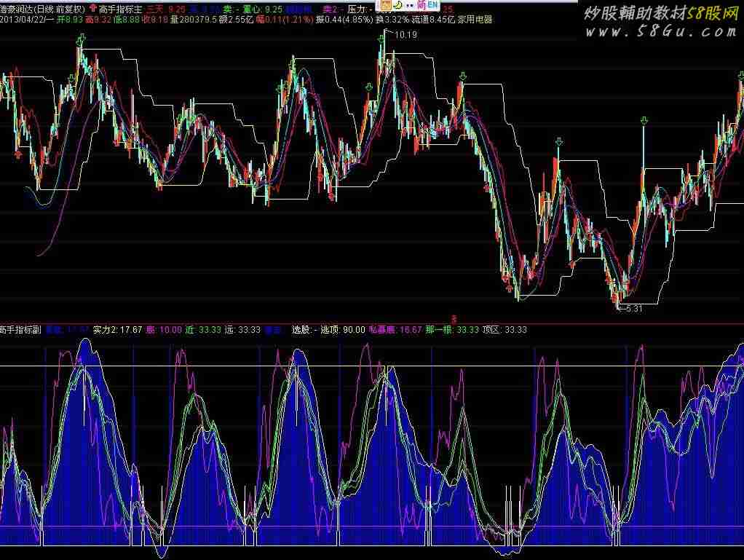Select the 高手指标主 main indicator label
The height and width of the screenshot is (560, 744).
pos(120,9)
